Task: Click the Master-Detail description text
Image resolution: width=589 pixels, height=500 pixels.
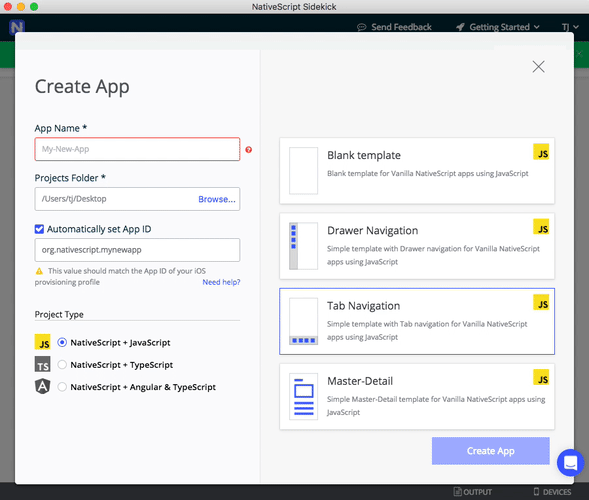Action: (x=436, y=405)
